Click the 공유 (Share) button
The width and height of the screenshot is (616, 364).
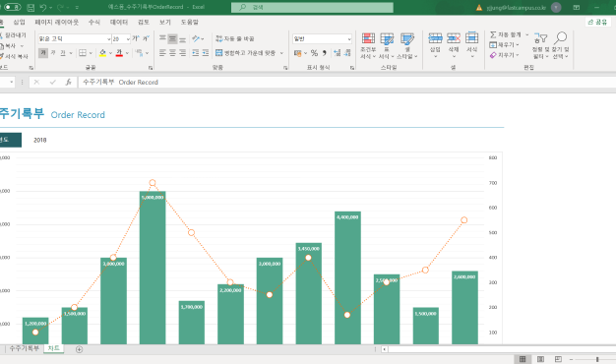tap(597, 22)
